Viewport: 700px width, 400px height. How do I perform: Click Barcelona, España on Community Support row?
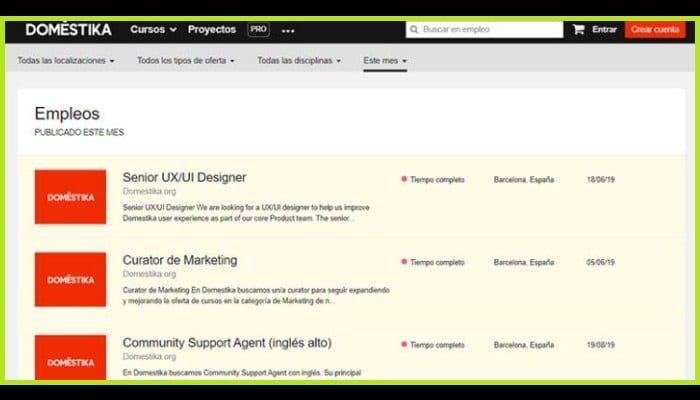pyautogui.click(x=524, y=345)
